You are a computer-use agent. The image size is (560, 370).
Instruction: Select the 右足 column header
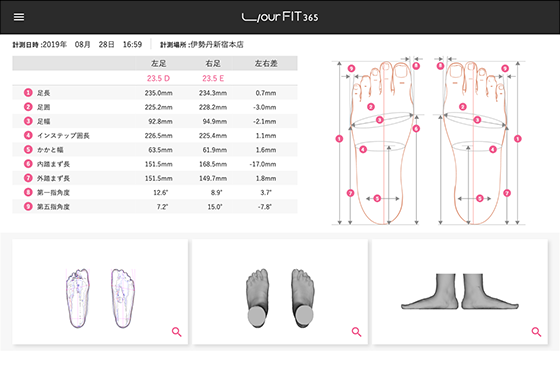pyautogui.click(x=213, y=64)
